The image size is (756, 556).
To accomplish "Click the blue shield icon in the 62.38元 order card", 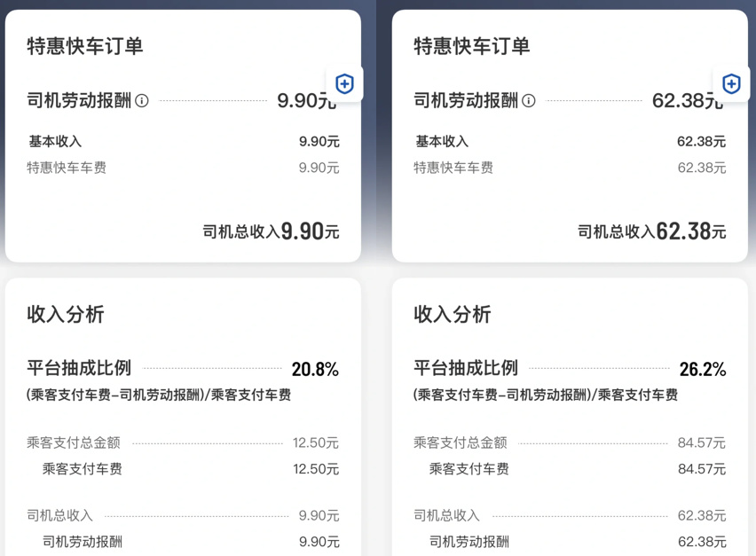I will [731, 84].
